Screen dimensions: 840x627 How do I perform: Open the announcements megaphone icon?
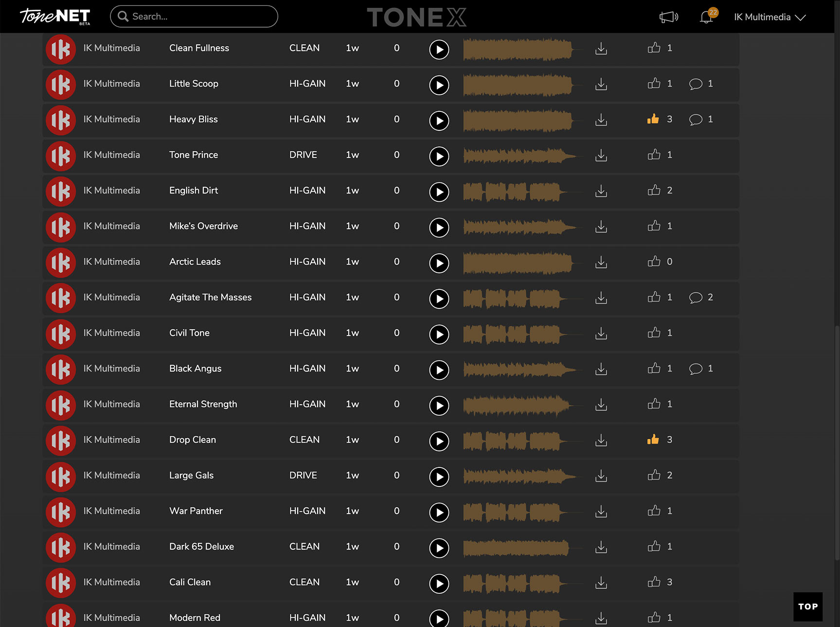point(668,17)
